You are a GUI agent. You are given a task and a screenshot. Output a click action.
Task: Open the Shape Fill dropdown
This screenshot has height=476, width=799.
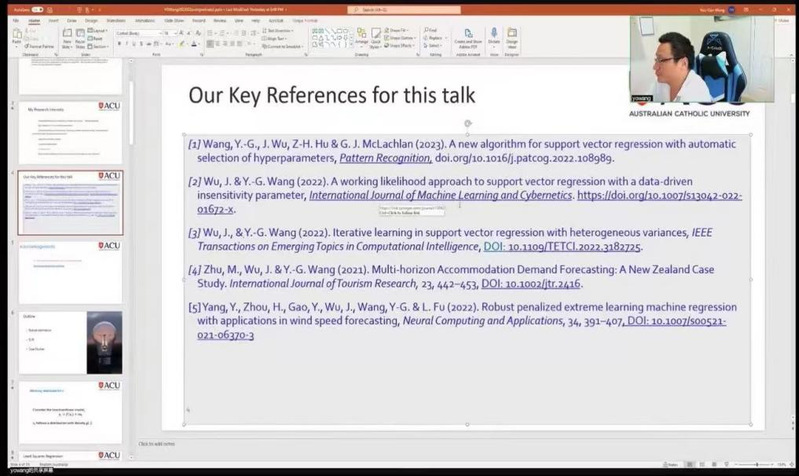(397, 31)
